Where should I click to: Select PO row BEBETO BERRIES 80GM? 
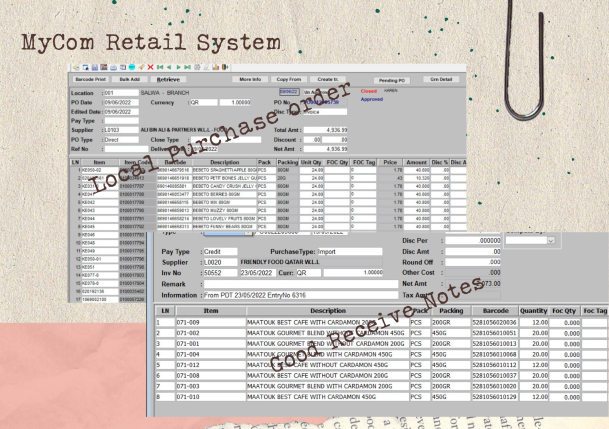point(268,194)
